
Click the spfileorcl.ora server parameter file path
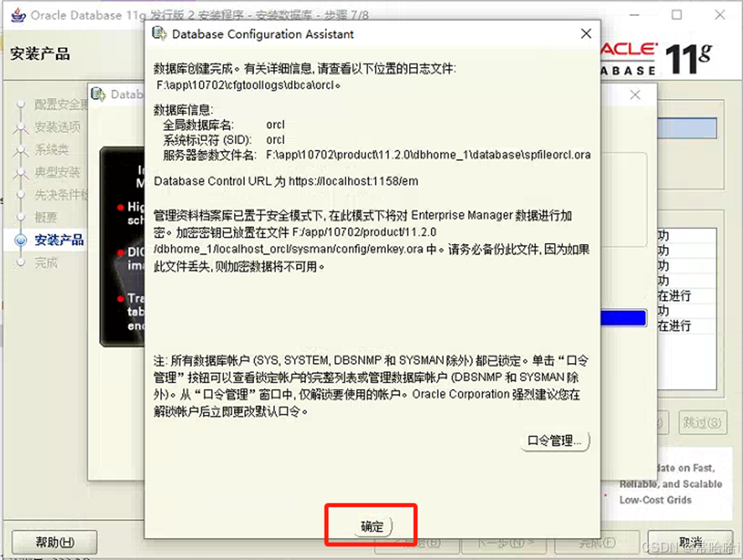[429, 155]
